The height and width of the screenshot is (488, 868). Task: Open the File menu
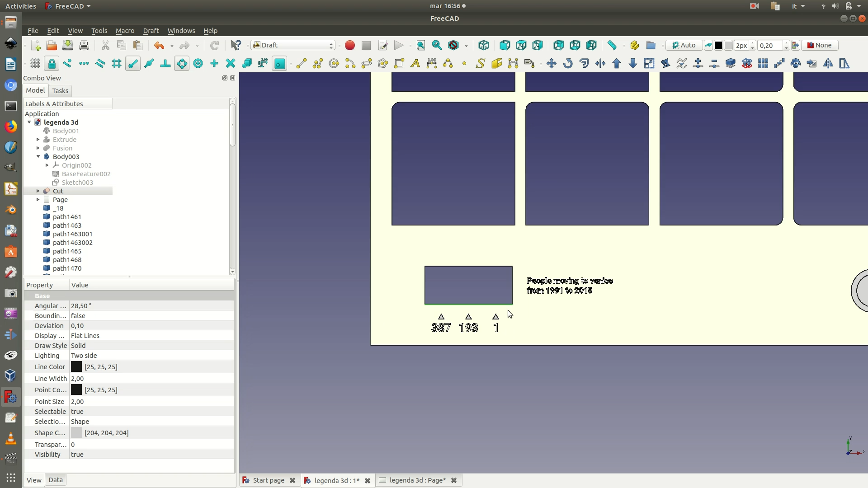(x=33, y=31)
